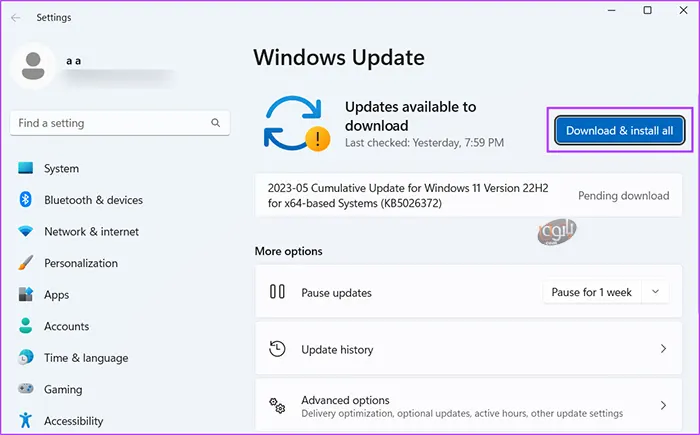The width and height of the screenshot is (700, 435).
Task: Click the Apps icon in sidebar
Action: point(25,294)
